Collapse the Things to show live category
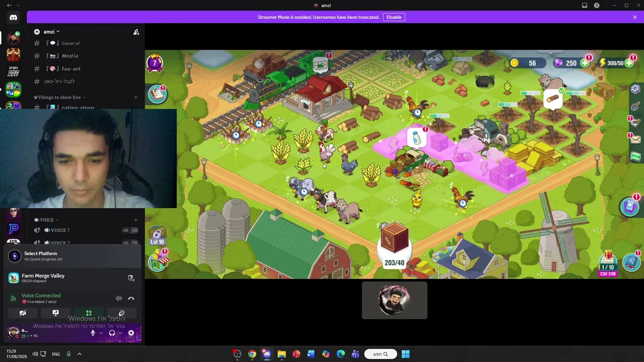The image size is (644, 362). tap(60, 97)
